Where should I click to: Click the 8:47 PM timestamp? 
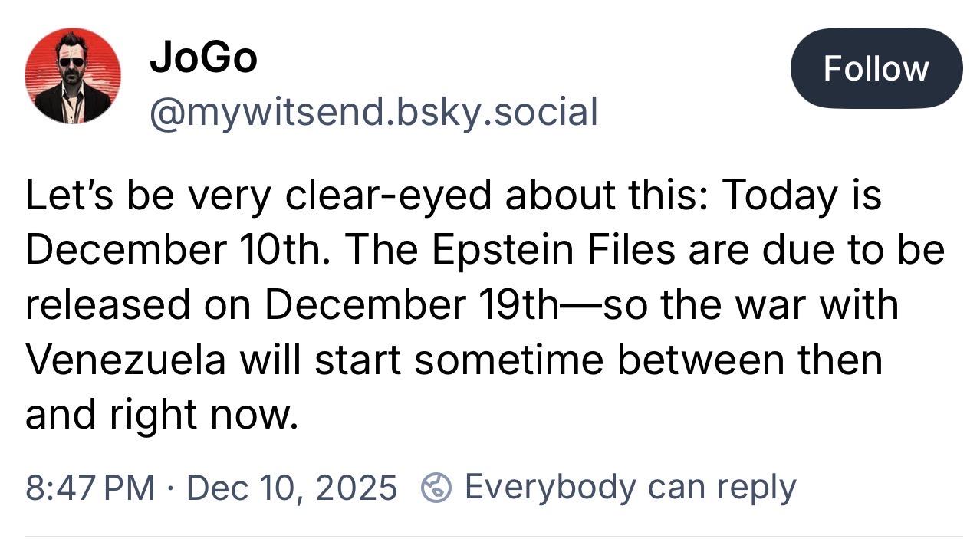tap(90, 488)
